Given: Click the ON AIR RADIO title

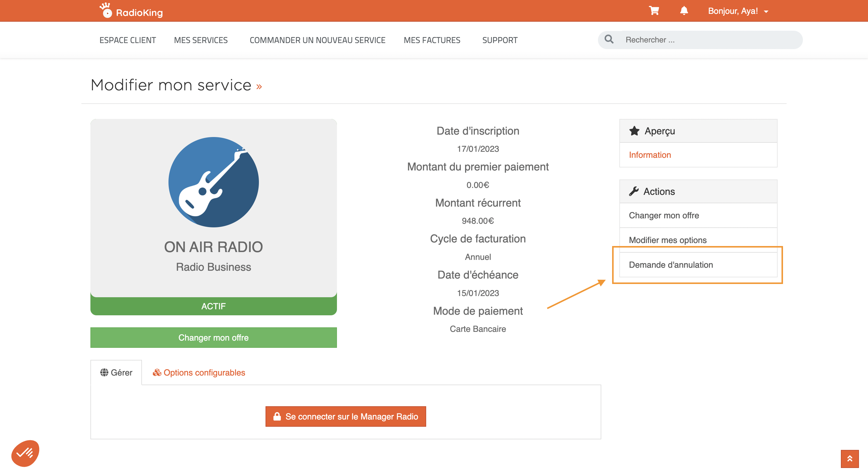Looking at the screenshot, I should 214,247.
